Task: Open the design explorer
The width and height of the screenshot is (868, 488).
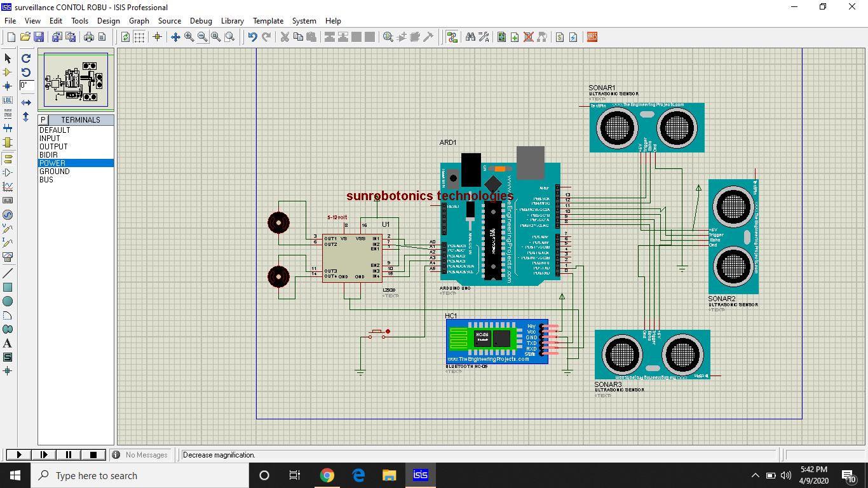Action: [502, 37]
